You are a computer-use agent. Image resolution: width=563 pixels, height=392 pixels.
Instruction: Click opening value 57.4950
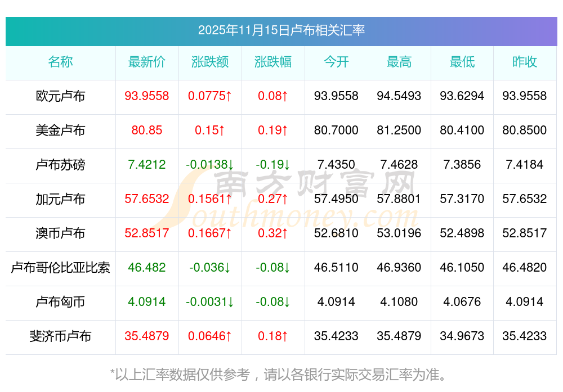336,199
